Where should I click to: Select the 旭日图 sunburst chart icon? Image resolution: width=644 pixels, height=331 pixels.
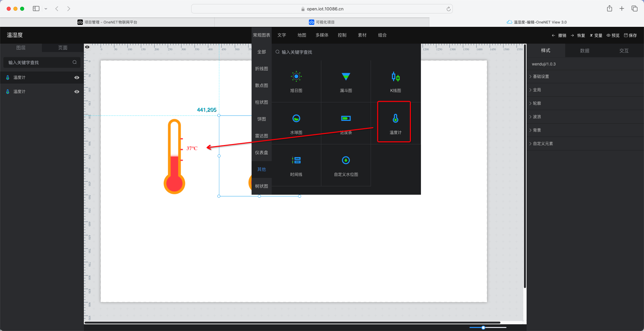(296, 77)
